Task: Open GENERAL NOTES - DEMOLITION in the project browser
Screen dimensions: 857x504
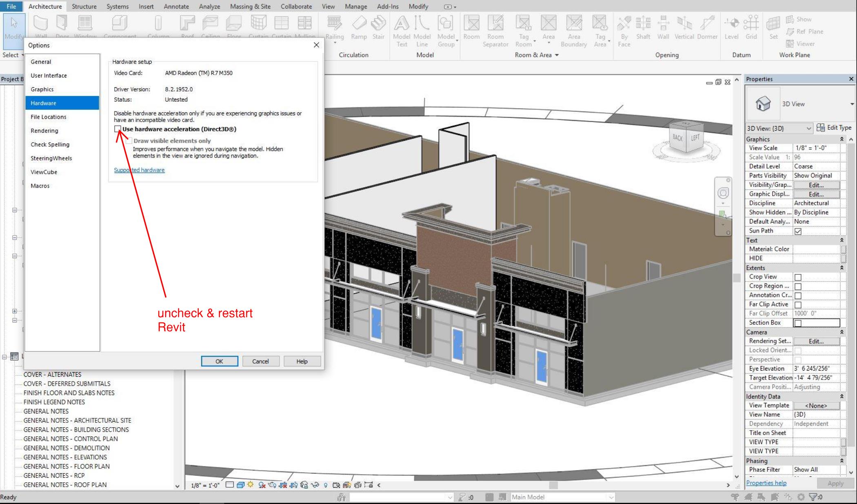Action: 66,448
